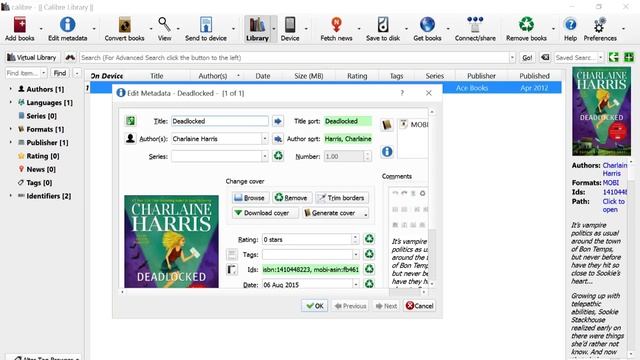Select the Library toolbar icon
This screenshot has height=360, width=640.
click(257, 25)
